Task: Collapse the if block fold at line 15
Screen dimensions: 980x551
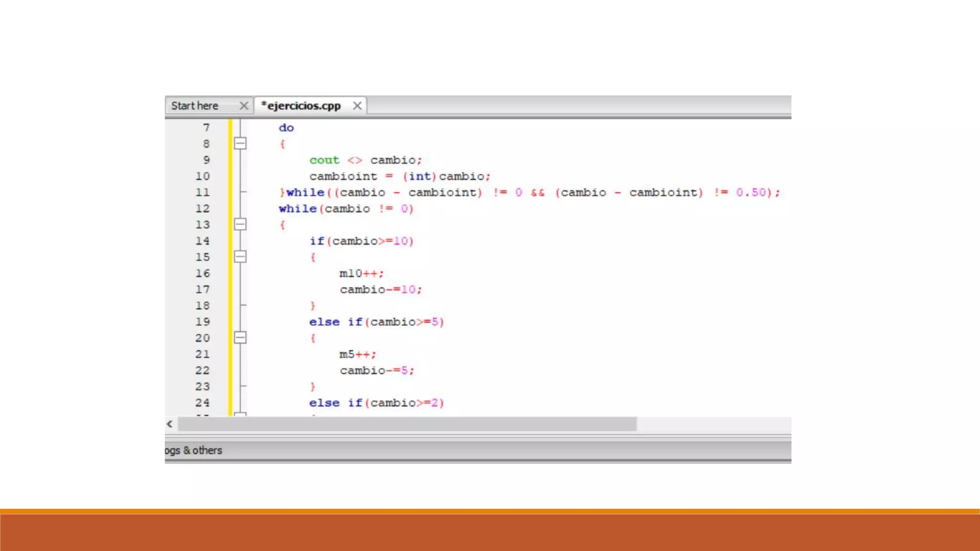Action: pyautogui.click(x=240, y=257)
